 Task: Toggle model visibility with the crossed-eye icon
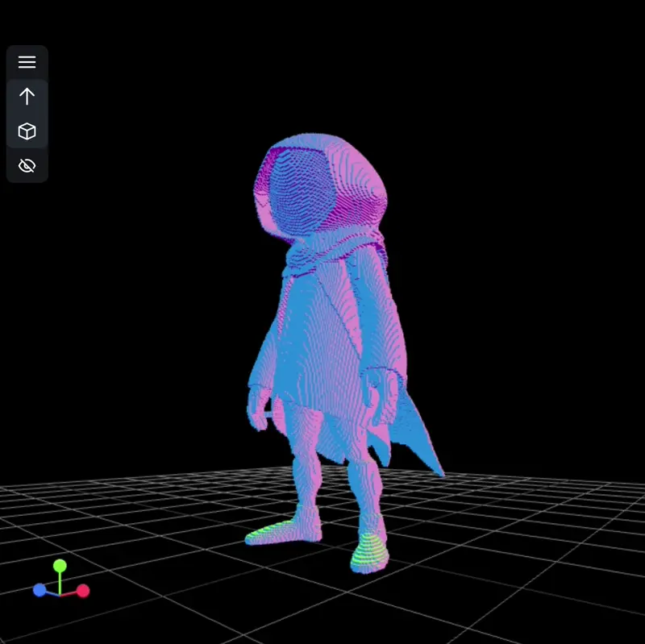click(27, 165)
